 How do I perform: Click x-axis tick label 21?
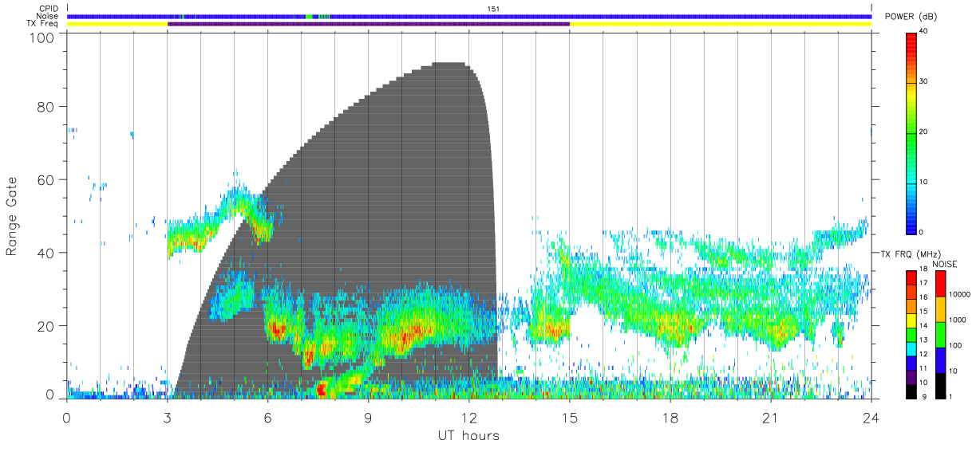tap(771, 417)
